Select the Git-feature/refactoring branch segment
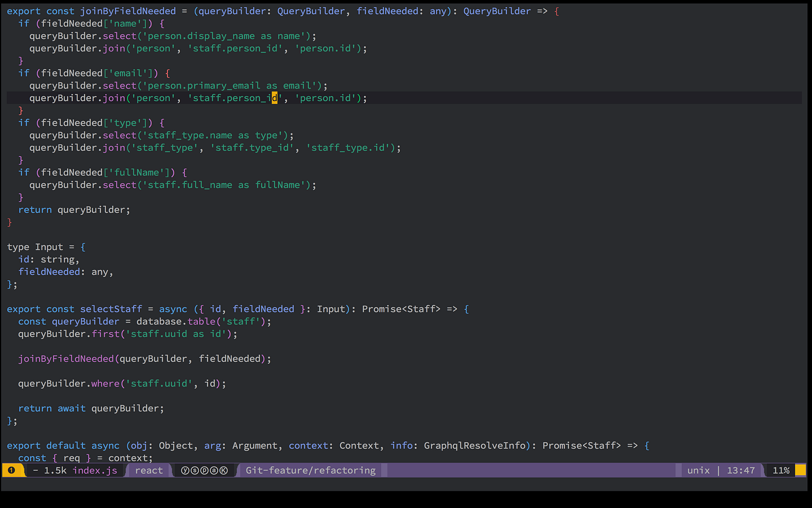This screenshot has width=812, height=508. 310,470
